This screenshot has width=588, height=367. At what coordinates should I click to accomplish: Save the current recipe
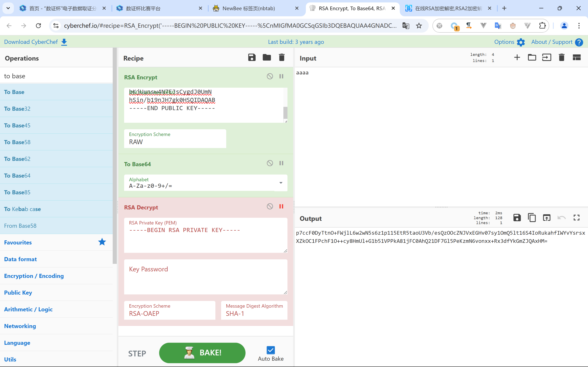tap(252, 57)
